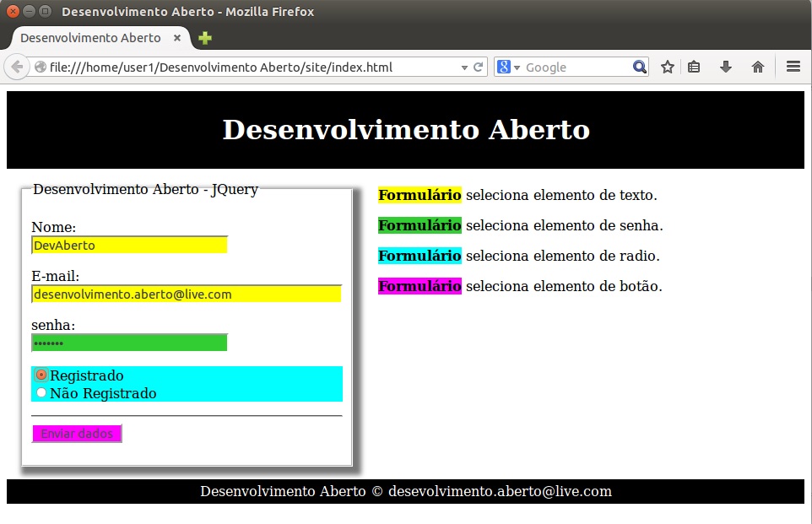Image resolution: width=812 pixels, height=524 pixels.
Task: Open the bookmarks list icon
Action: 694,68
